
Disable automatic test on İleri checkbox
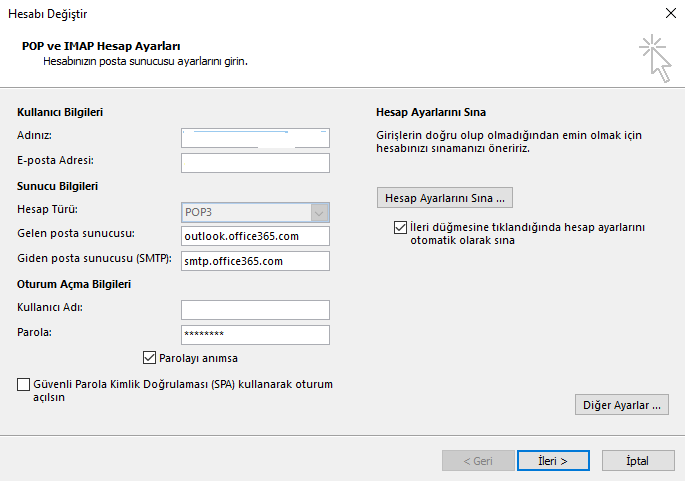pos(400,228)
